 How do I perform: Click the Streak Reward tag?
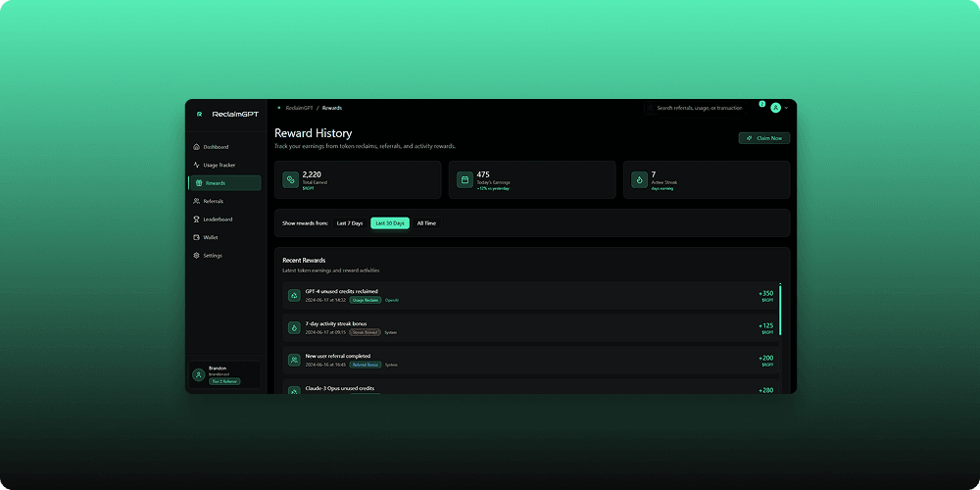(x=365, y=332)
